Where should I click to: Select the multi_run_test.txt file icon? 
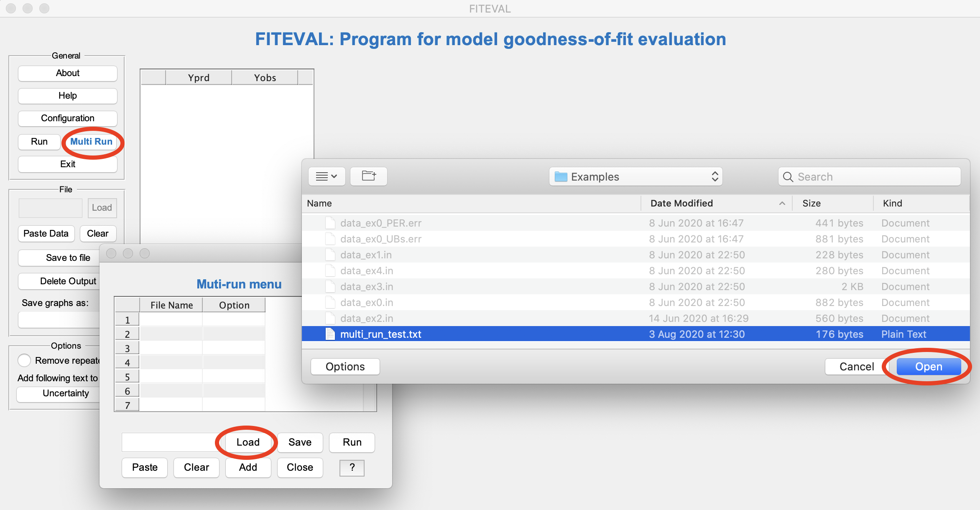coord(330,334)
